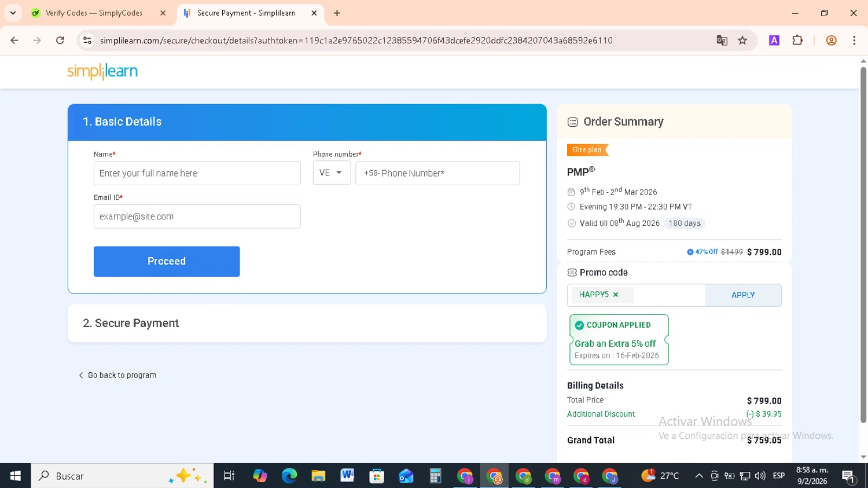Viewport: 868px width, 488px height.
Task: Open taskbar clock showing 8:58 a. m.
Action: point(812,476)
